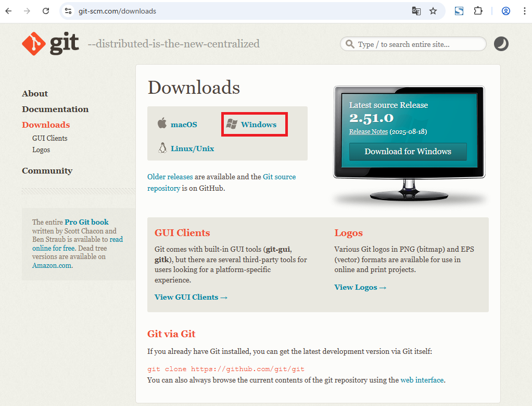Image resolution: width=532 pixels, height=406 pixels.
Task: Open the extensions puzzle icon
Action: tap(478, 11)
